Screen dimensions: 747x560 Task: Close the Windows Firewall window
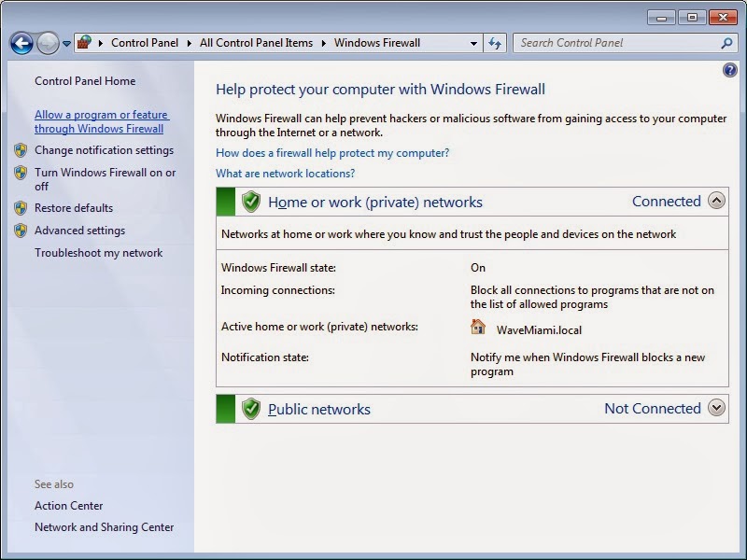point(723,18)
